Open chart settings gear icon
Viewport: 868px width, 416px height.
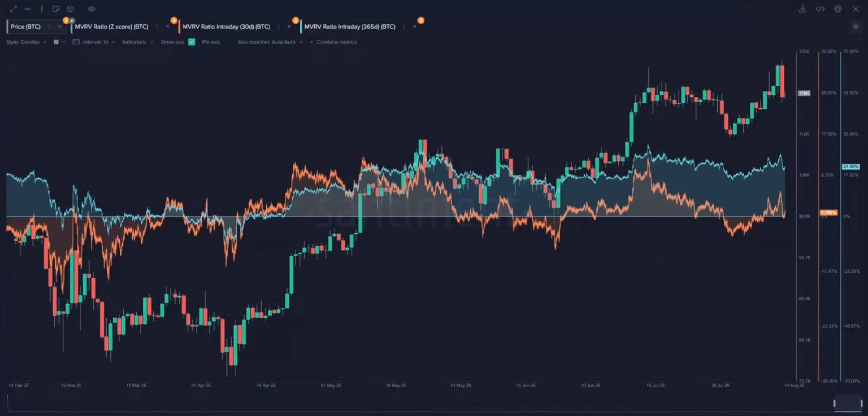click(838, 9)
